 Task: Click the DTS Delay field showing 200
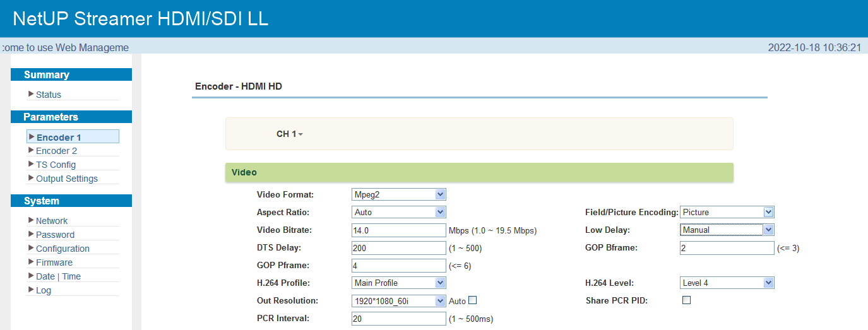click(x=399, y=248)
